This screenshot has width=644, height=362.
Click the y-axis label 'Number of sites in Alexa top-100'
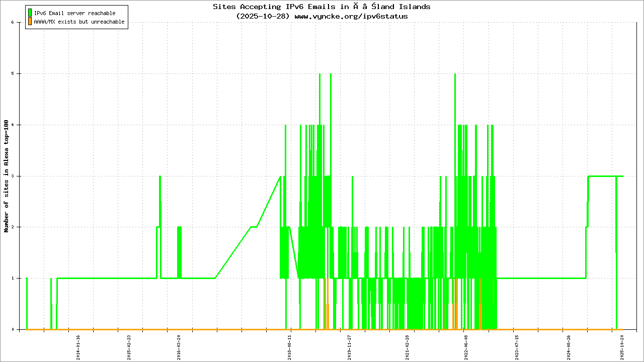pyautogui.click(x=7, y=176)
